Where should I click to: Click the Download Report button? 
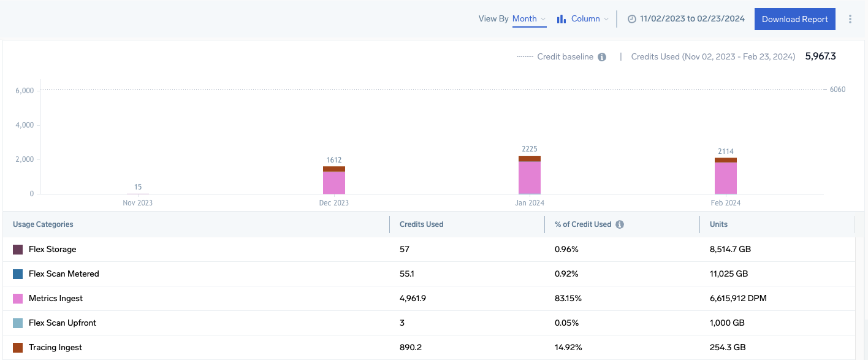794,18
